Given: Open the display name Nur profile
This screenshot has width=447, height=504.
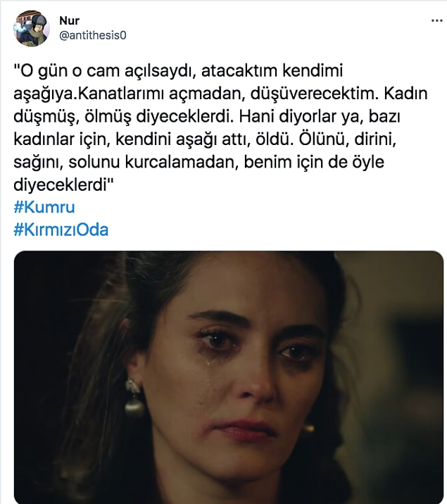Looking at the screenshot, I should tap(69, 20).
